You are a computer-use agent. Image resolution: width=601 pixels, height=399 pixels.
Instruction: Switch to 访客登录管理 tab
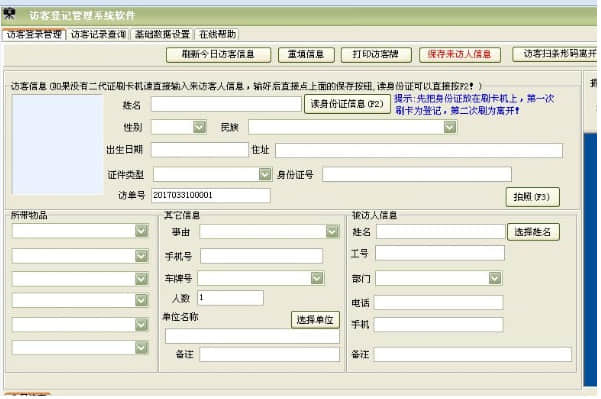pos(34,34)
